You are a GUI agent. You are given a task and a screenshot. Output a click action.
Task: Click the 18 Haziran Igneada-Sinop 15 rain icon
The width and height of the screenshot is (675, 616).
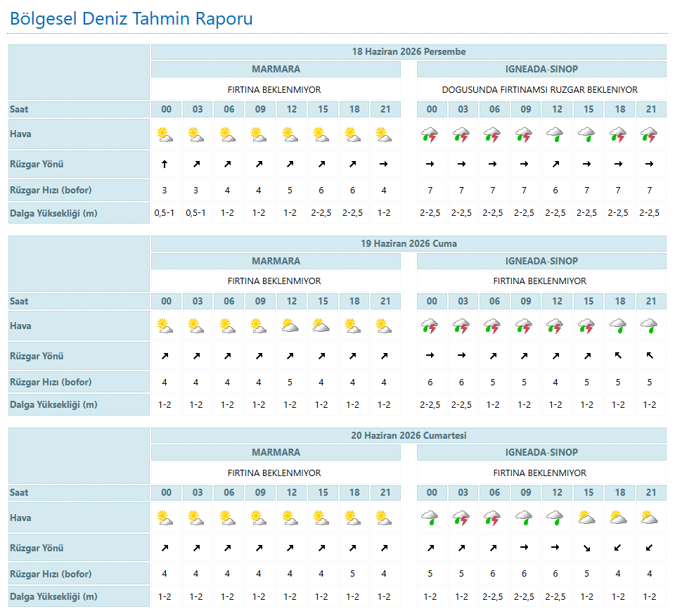[586, 135]
